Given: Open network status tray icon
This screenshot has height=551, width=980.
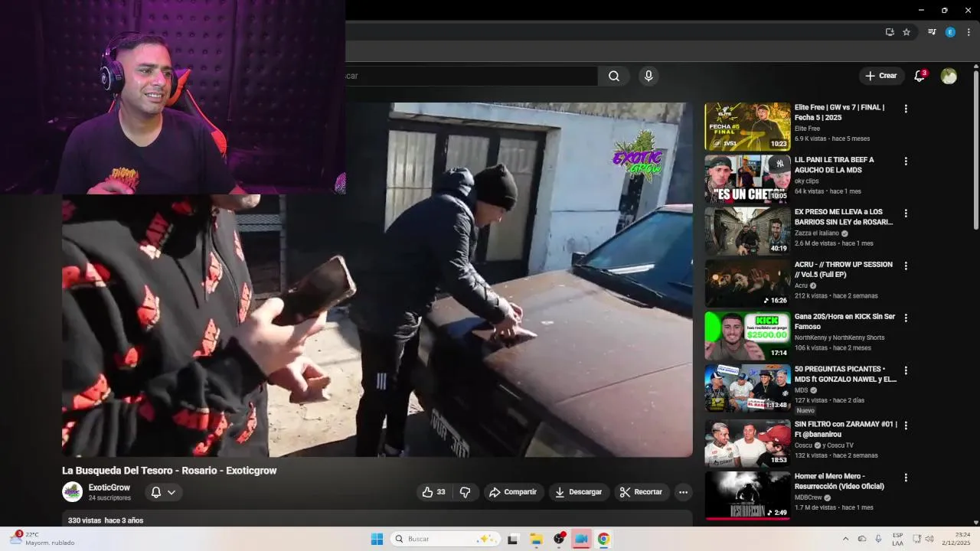Looking at the screenshot, I should pyautogui.click(x=916, y=539).
